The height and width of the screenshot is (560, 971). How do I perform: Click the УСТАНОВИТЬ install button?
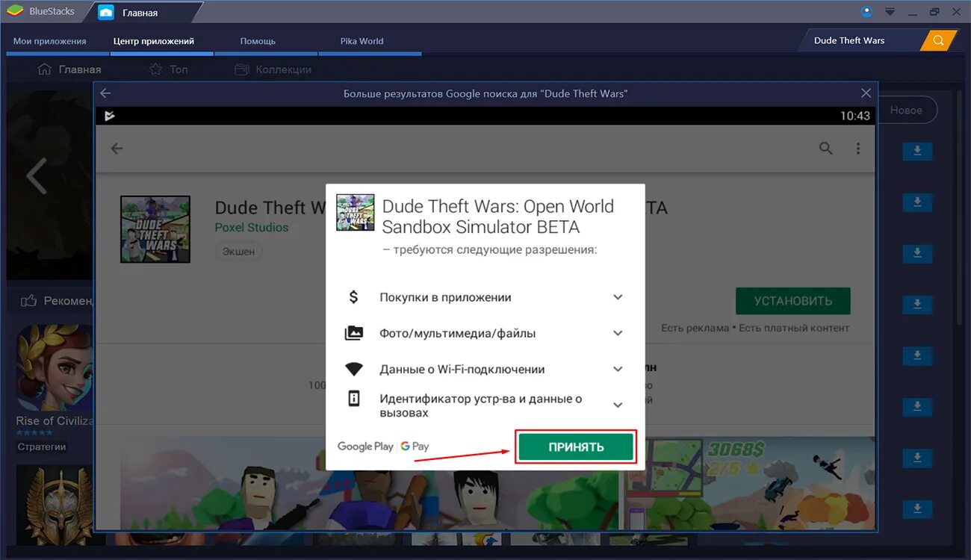(x=792, y=301)
